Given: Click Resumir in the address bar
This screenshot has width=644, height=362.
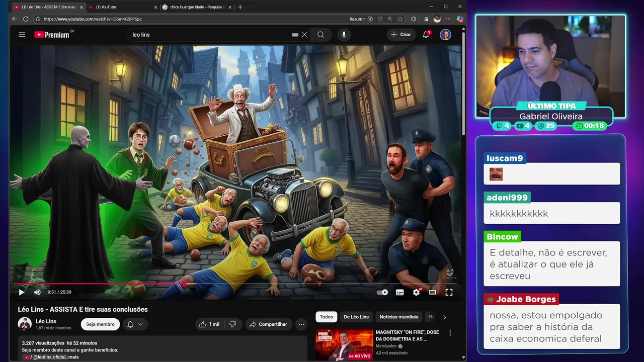Looking at the screenshot, I should (x=357, y=19).
